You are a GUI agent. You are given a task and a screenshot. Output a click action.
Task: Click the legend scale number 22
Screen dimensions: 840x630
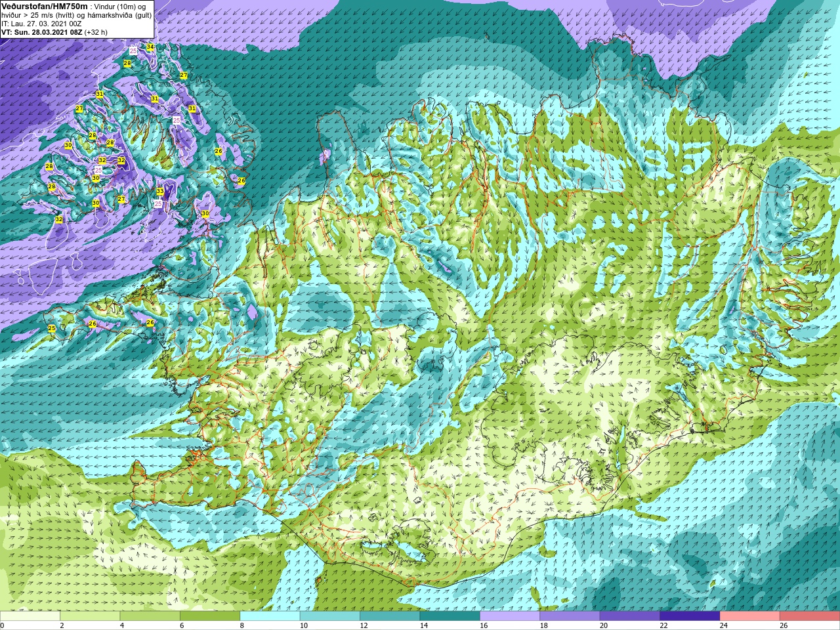[663, 626]
